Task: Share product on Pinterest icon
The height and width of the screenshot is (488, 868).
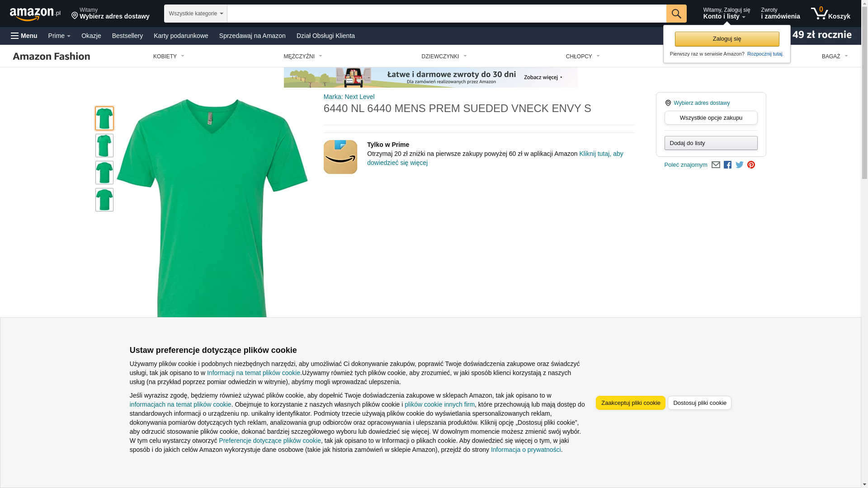Action: tap(751, 165)
